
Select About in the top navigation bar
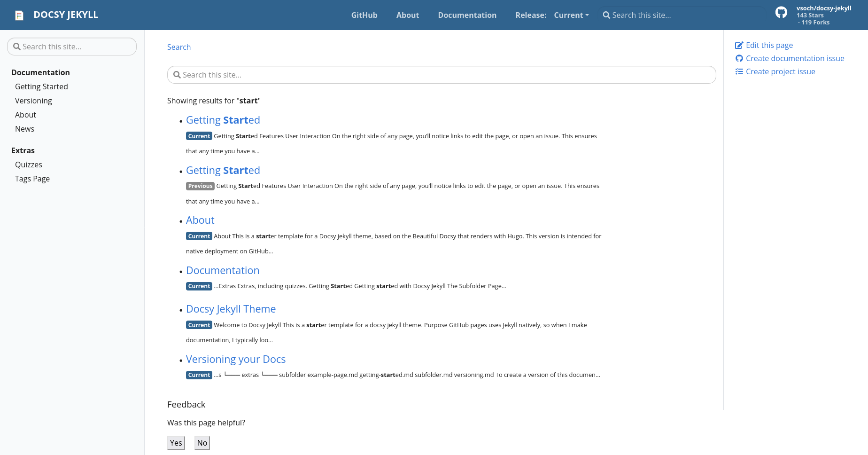[x=407, y=15]
